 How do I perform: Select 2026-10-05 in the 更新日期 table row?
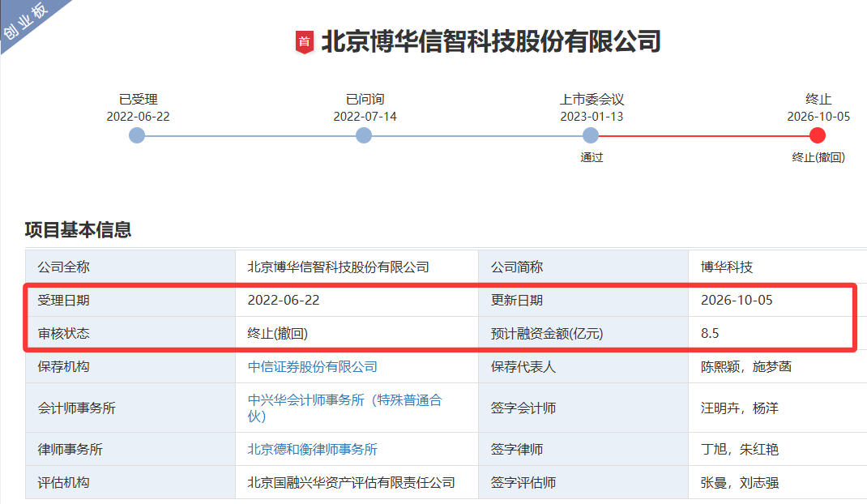click(737, 301)
